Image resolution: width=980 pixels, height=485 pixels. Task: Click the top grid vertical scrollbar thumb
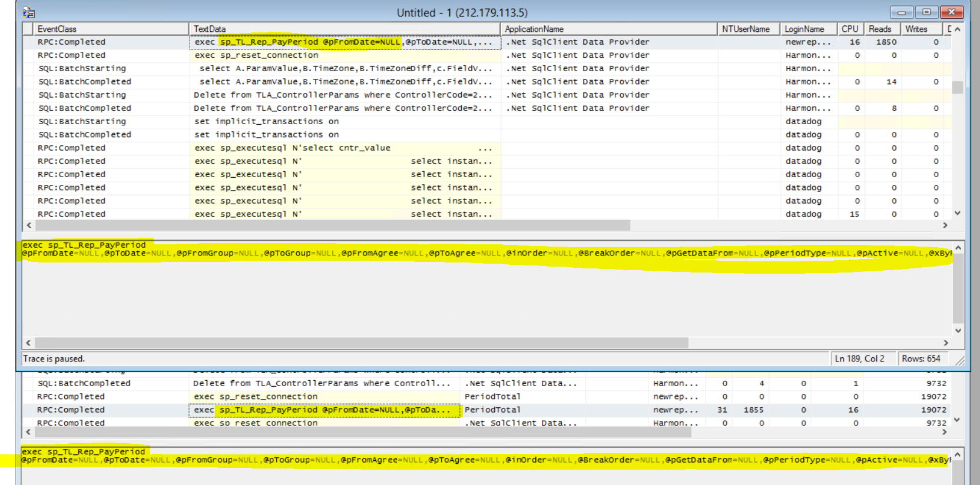click(x=958, y=87)
